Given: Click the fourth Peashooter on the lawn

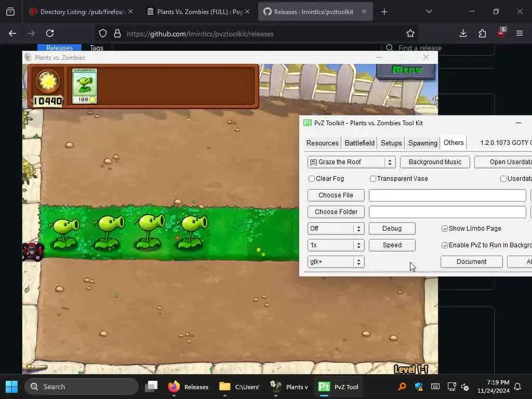Looking at the screenshot, I should [192, 232].
